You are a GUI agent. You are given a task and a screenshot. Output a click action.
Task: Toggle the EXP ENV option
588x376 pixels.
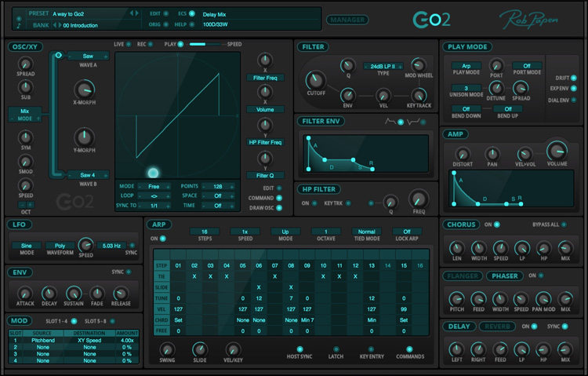[x=573, y=88]
